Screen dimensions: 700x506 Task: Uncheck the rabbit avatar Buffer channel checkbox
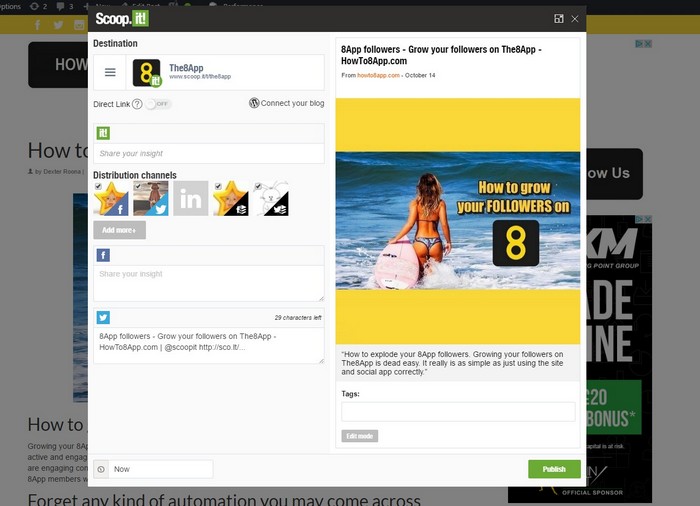click(258, 186)
